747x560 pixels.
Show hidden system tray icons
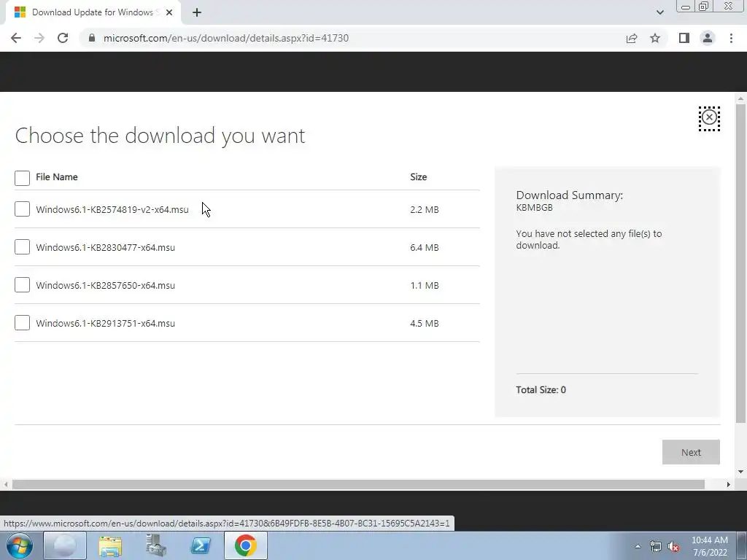pos(638,546)
